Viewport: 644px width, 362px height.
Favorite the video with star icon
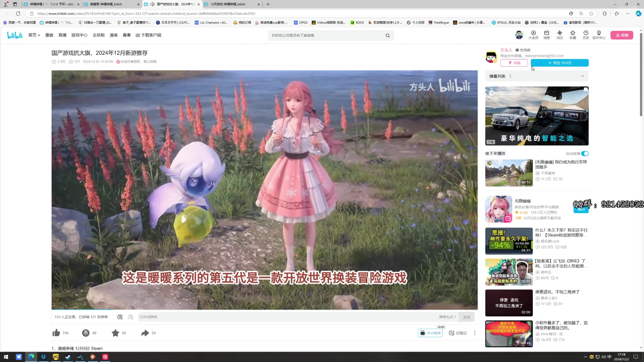click(115, 333)
